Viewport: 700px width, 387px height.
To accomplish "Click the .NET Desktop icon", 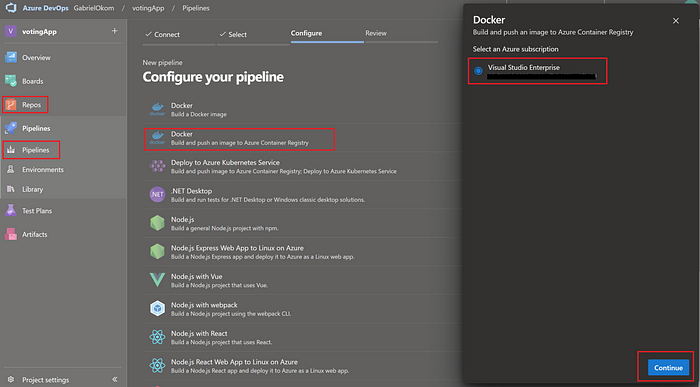I will pos(157,195).
